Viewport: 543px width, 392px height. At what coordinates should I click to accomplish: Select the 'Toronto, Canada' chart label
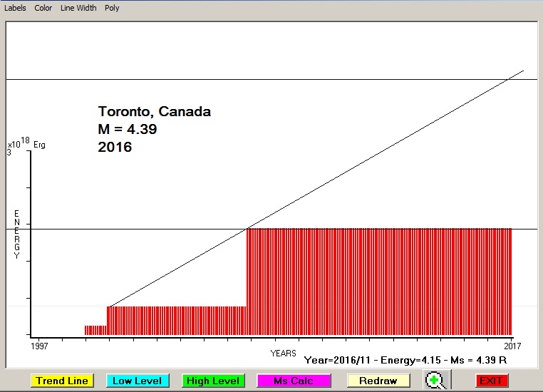tap(154, 112)
